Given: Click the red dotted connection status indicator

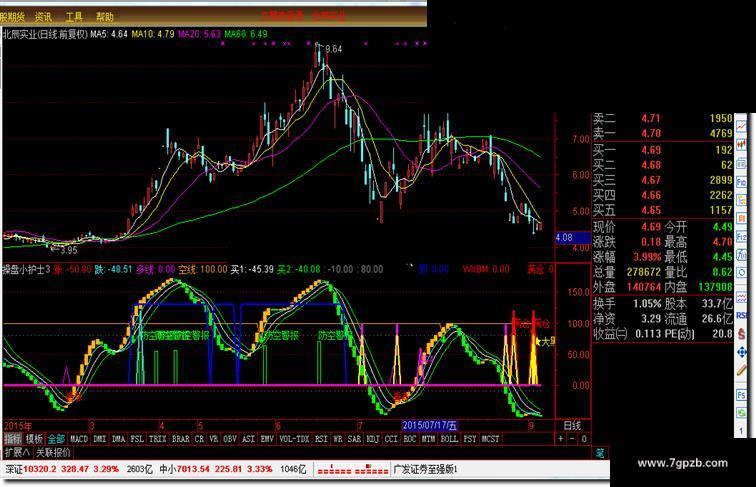Looking at the screenshot, I should [x=352, y=469].
